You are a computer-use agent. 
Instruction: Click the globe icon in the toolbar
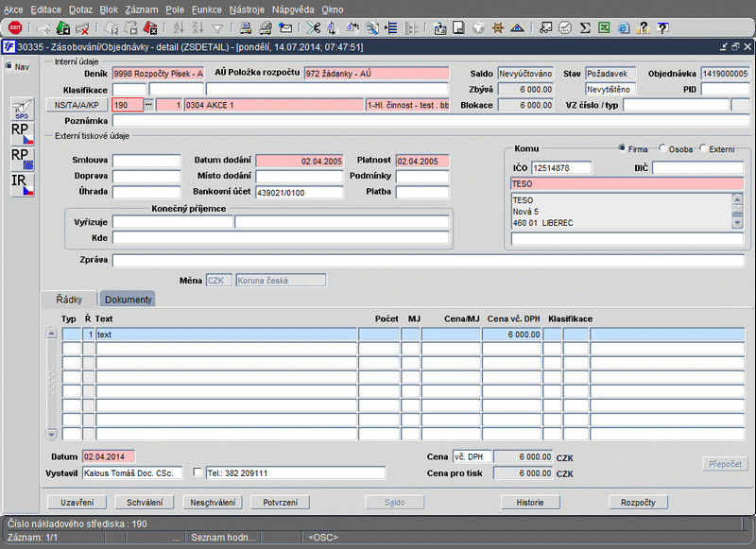478,28
